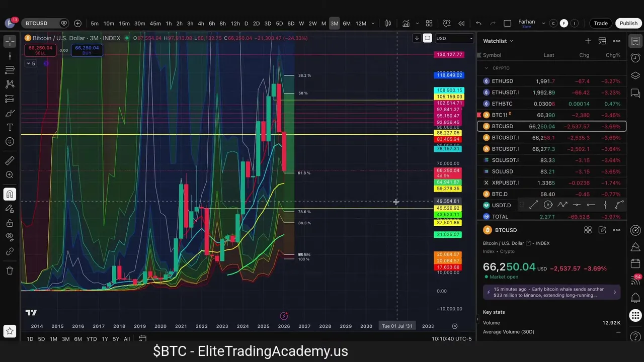The height and width of the screenshot is (362, 644).
Task: Open the help center question mark
Action: coord(635,336)
